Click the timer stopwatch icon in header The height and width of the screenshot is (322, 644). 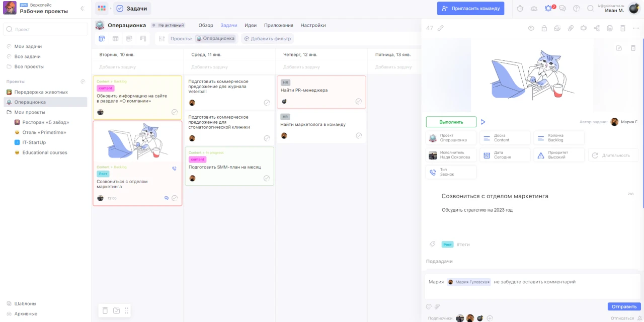[x=520, y=8]
